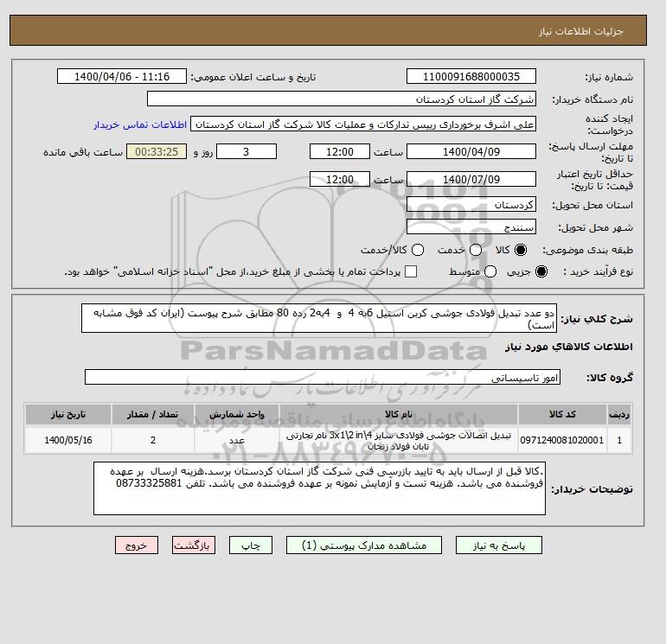Image resolution: width=666 pixels, height=644 pixels.
Task: Click product code cell 0971240081020001
Action: click(x=562, y=440)
